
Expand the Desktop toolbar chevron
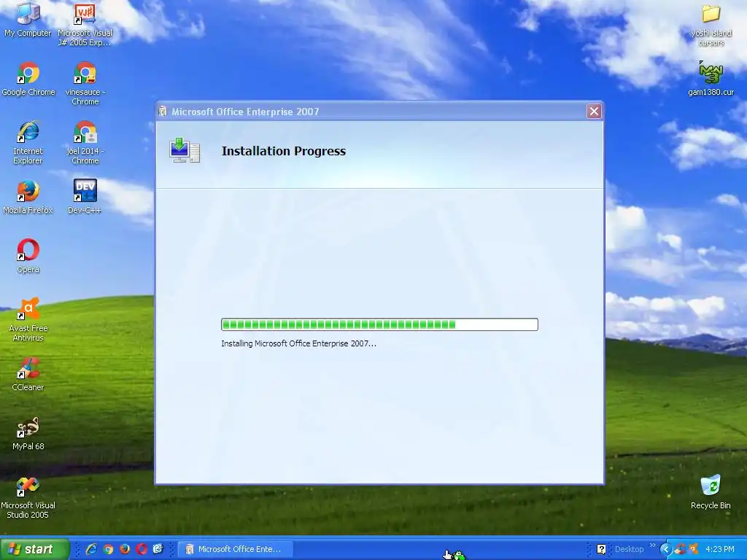click(x=652, y=545)
